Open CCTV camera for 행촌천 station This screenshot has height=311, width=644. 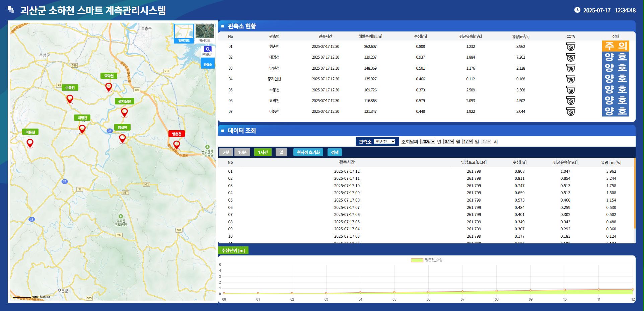[571, 47]
